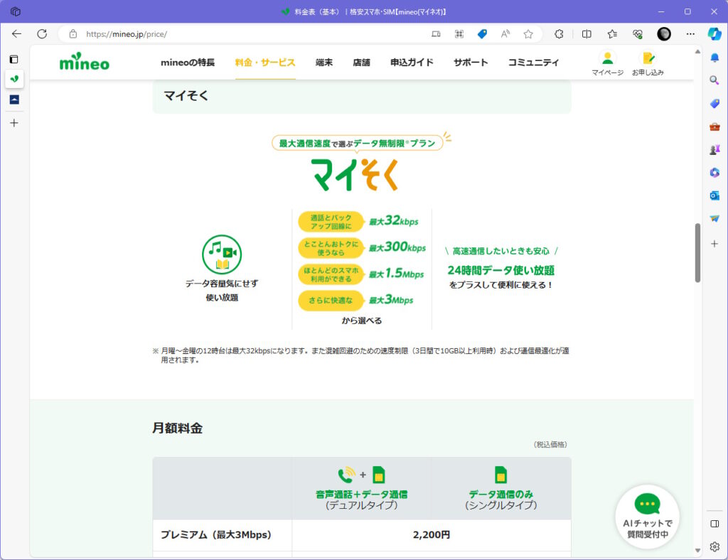728x560 pixels.
Task: Open the mineoの特長 menu
Action: click(x=188, y=62)
